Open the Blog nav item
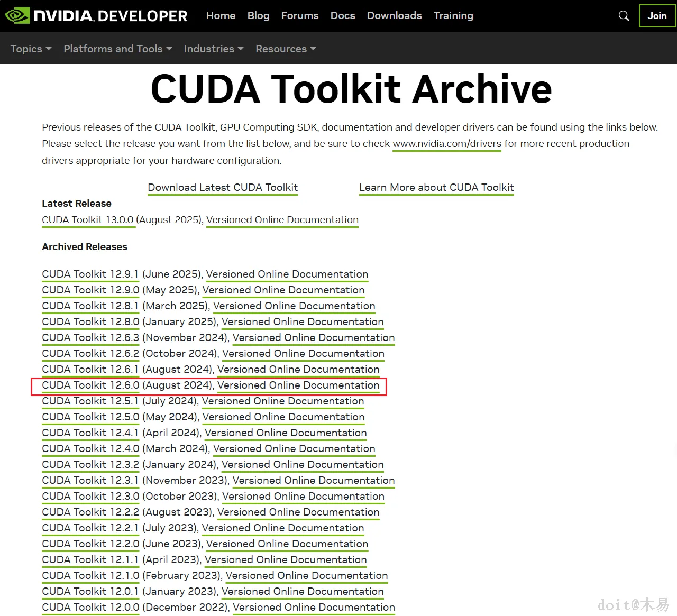The image size is (677, 616). [x=259, y=16]
